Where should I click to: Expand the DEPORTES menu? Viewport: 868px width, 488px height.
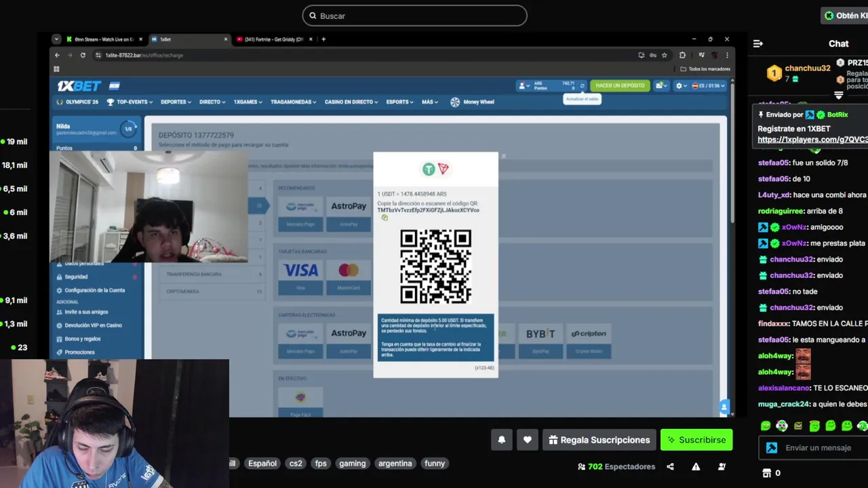point(176,102)
